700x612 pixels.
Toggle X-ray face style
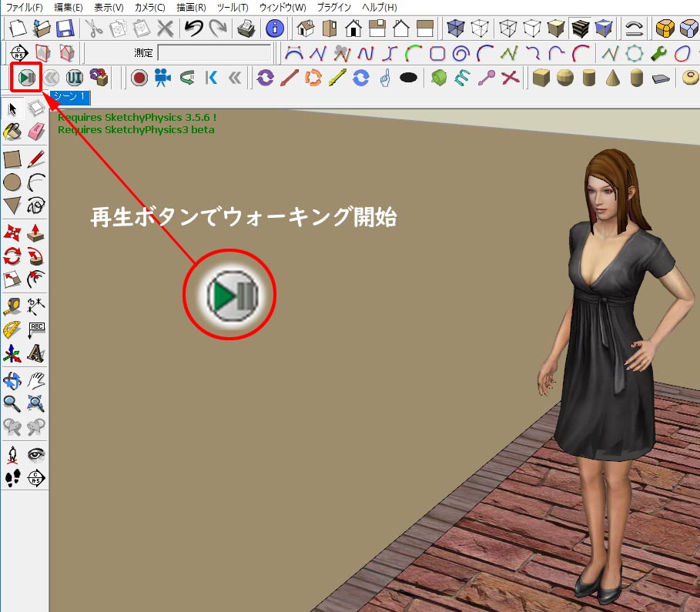[457, 29]
